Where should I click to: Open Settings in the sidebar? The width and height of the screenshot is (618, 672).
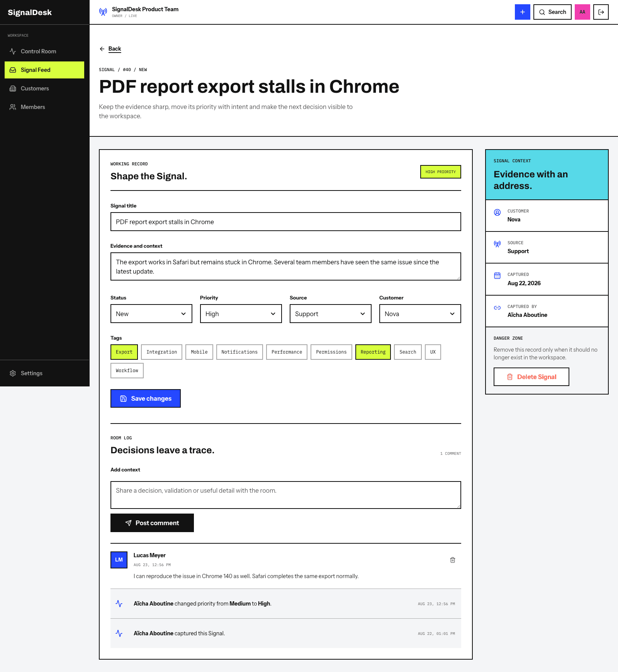pyautogui.click(x=44, y=373)
